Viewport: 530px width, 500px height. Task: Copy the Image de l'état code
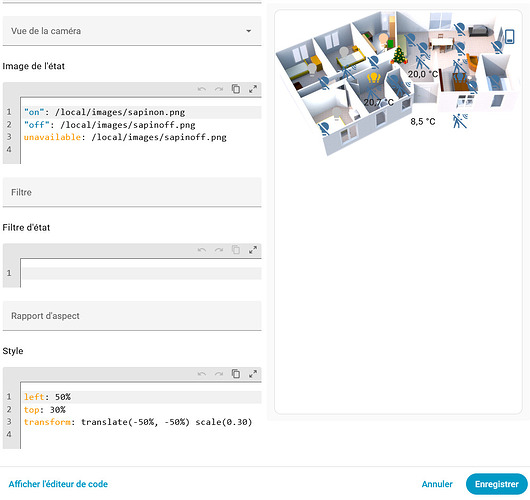(236, 89)
